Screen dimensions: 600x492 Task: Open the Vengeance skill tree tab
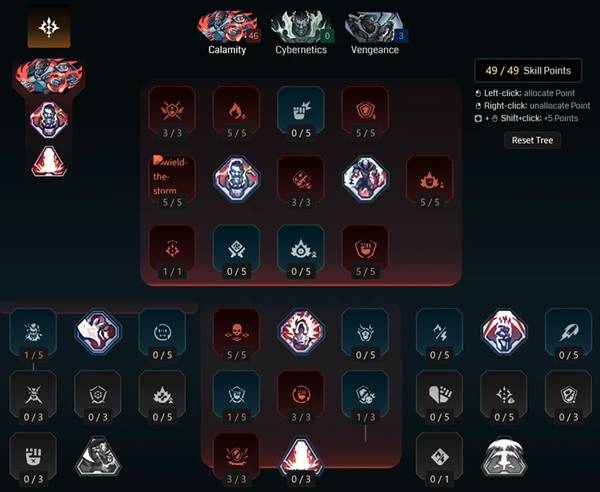[376, 34]
